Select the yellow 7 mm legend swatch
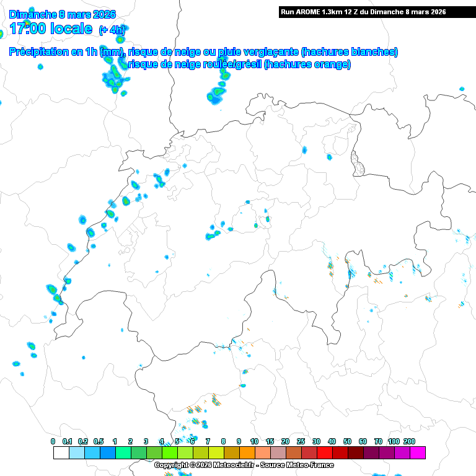The width and height of the screenshot is (476, 476). click(x=216, y=452)
